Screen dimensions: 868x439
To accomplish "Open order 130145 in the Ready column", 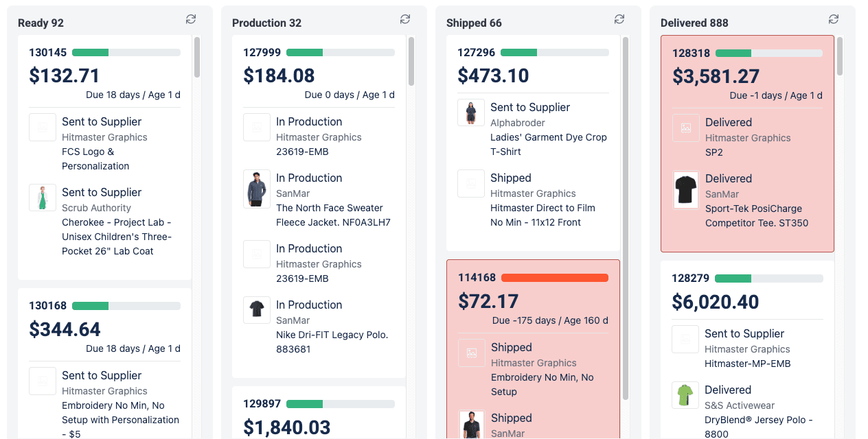I will click(48, 52).
